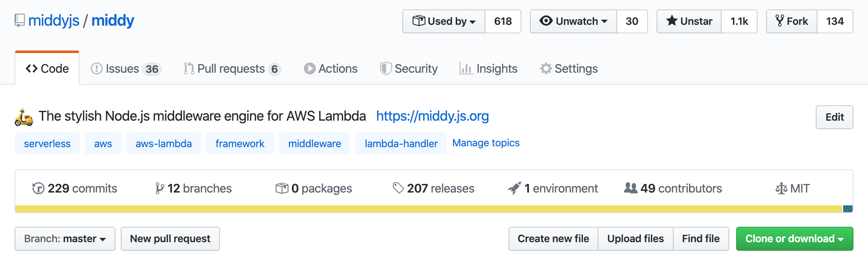Click the commits history icon

pos(39,188)
